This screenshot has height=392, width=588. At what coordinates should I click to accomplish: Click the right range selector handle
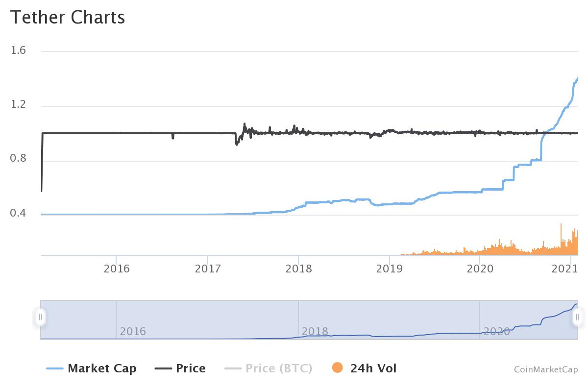(x=577, y=318)
